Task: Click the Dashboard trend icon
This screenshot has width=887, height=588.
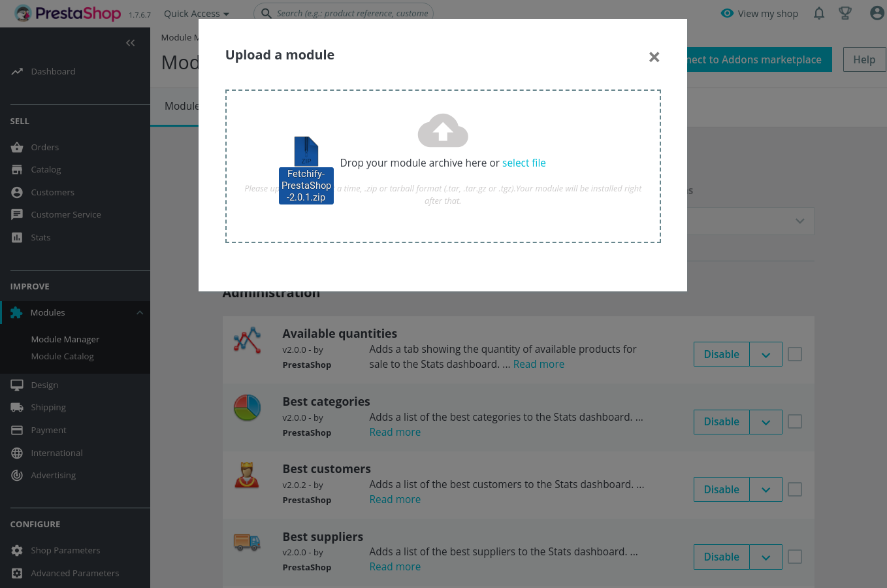Action: click(x=17, y=71)
